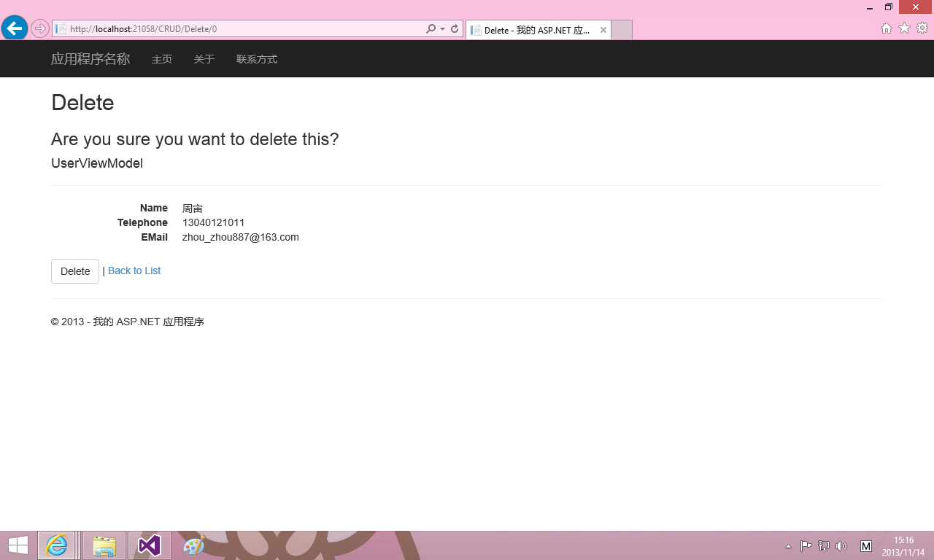Open Favorites star icon
The width and height of the screenshot is (934, 560).
904,28
